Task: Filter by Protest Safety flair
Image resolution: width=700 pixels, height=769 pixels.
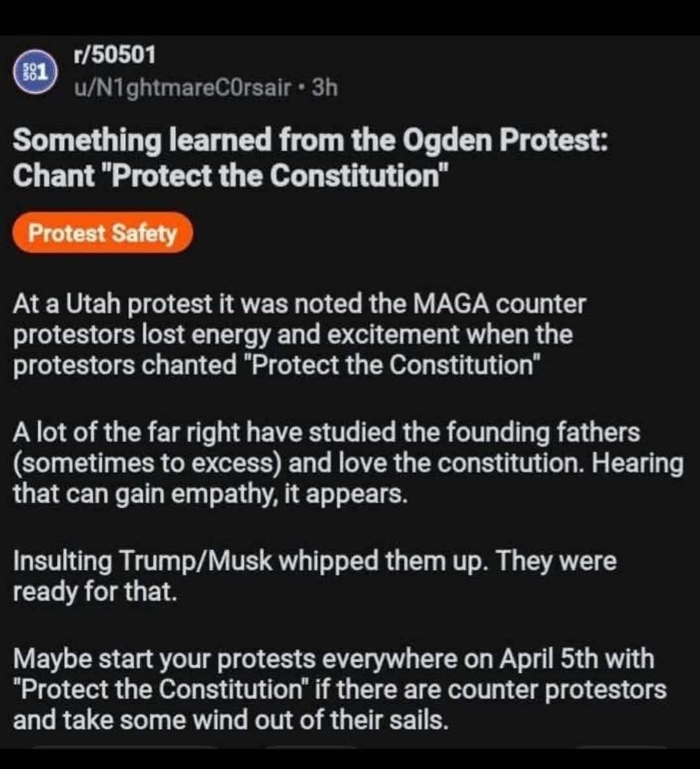Action: (x=102, y=233)
